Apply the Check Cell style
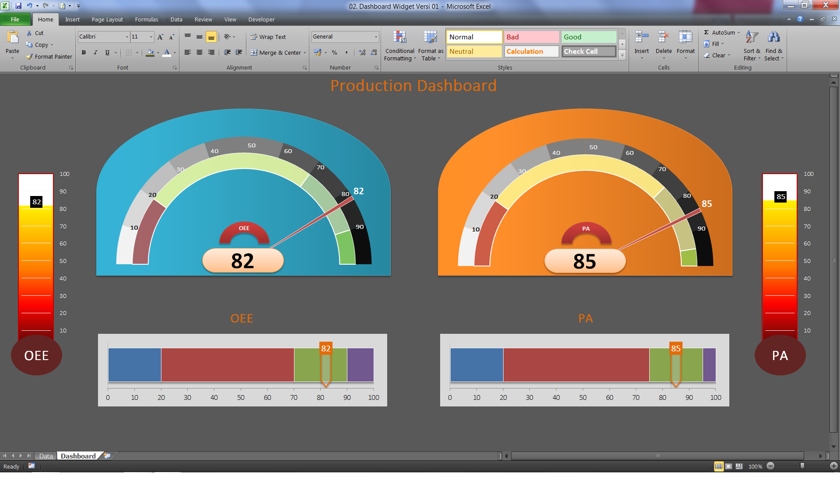Viewport: 840px width, 504px height. (589, 51)
